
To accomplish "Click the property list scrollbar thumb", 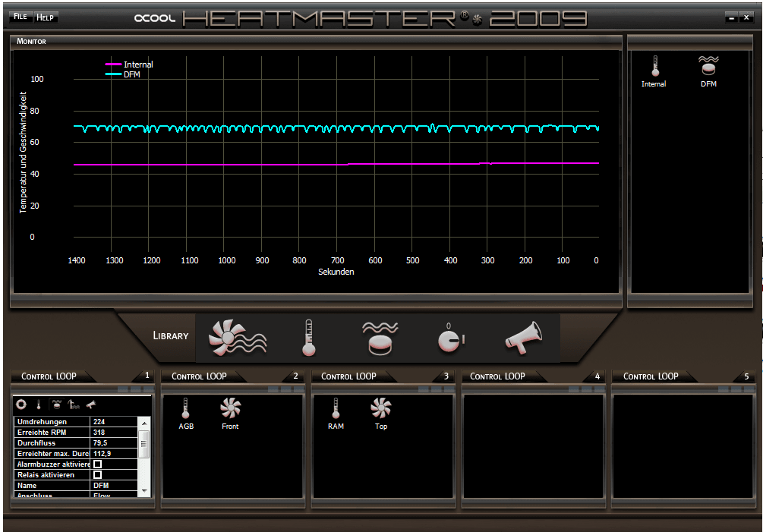I will pyautogui.click(x=144, y=443).
